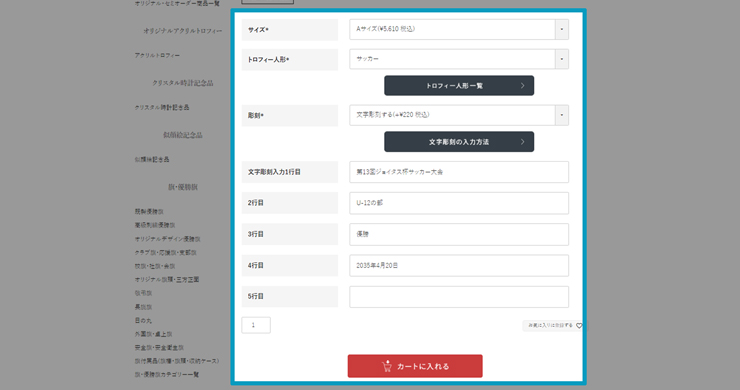Open オリジナル・セミオーダー製品一覧 link

177,3
